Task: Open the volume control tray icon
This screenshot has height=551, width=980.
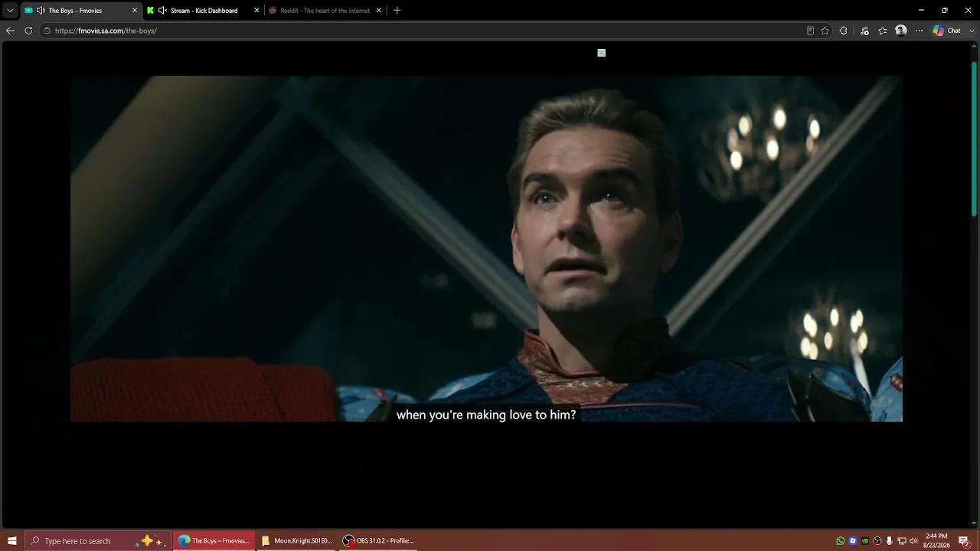Action: tap(913, 541)
